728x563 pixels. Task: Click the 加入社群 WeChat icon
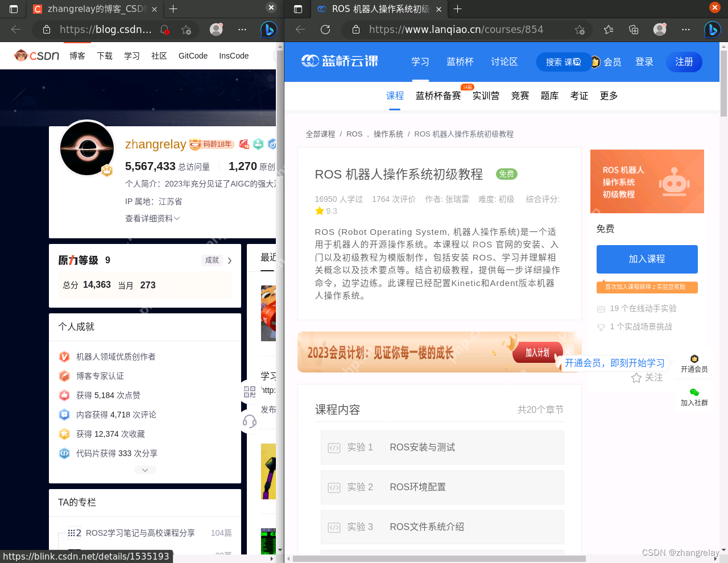point(694,392)
